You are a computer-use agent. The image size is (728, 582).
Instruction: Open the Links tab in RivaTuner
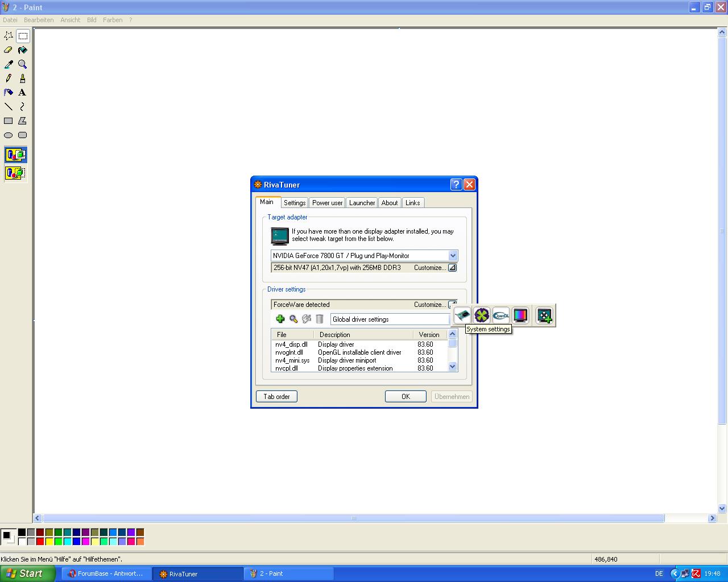[413, 203]
